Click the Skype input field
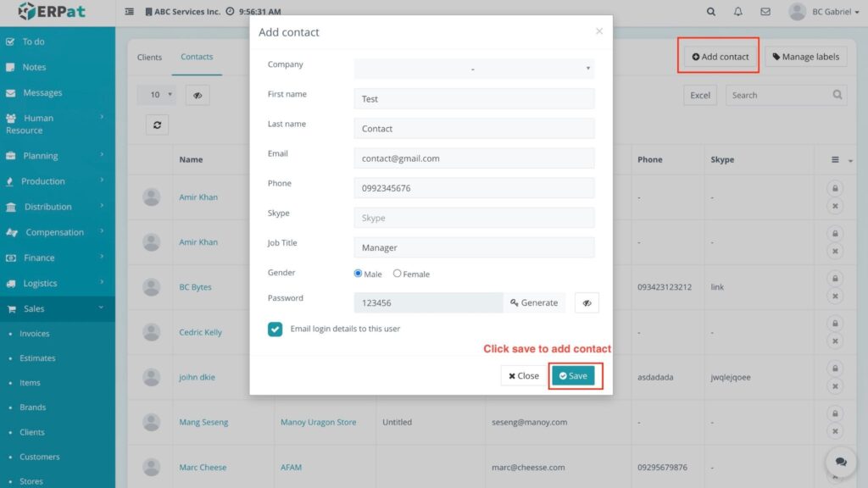The image size is (868, 488). [x=474, y=218]
